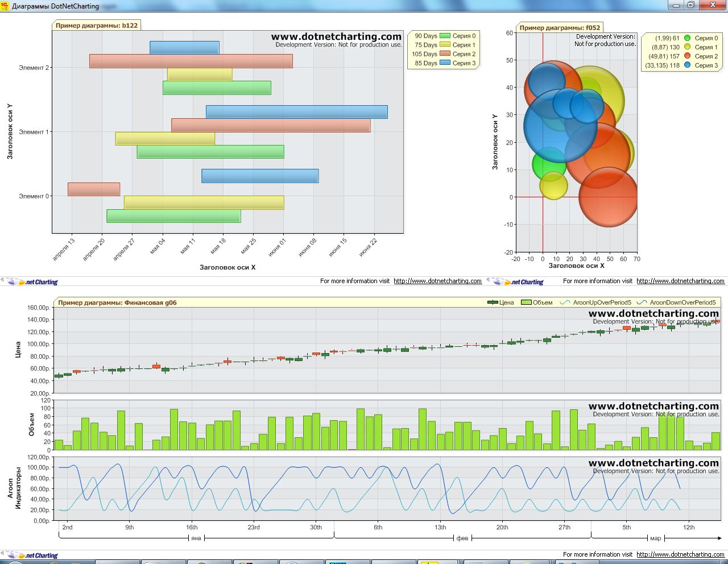The width and height of the screenshot is (728, 564).
Task: Select the orange Серия 2 circle in the bubble chart legend
Action: click(687, 56)
